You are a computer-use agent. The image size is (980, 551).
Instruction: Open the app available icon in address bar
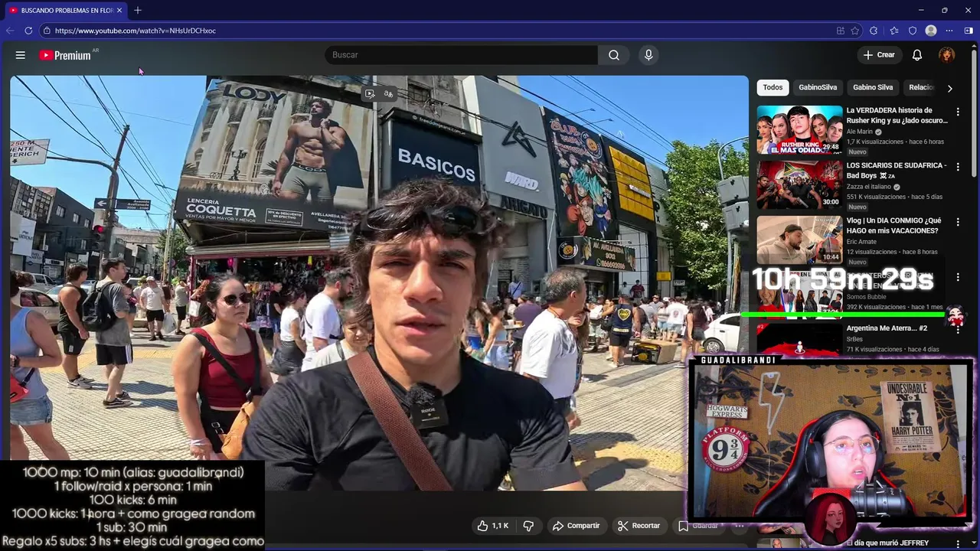(841, 31)
